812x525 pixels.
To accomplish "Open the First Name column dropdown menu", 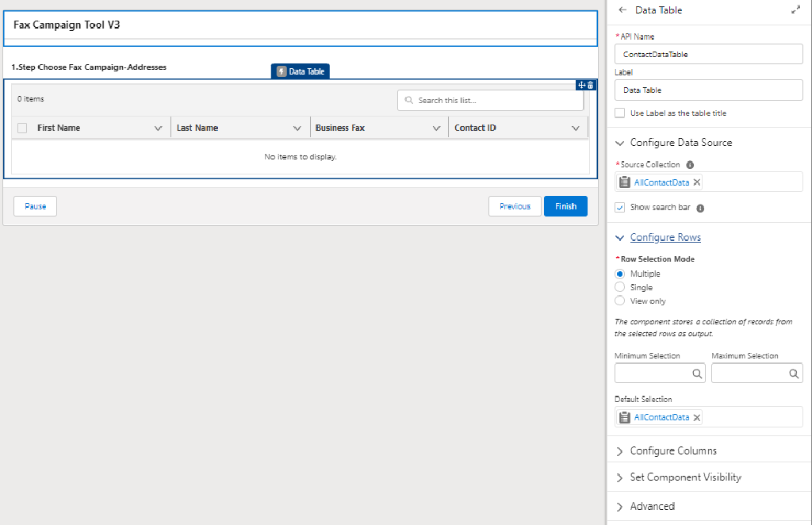I will [158, 128].
